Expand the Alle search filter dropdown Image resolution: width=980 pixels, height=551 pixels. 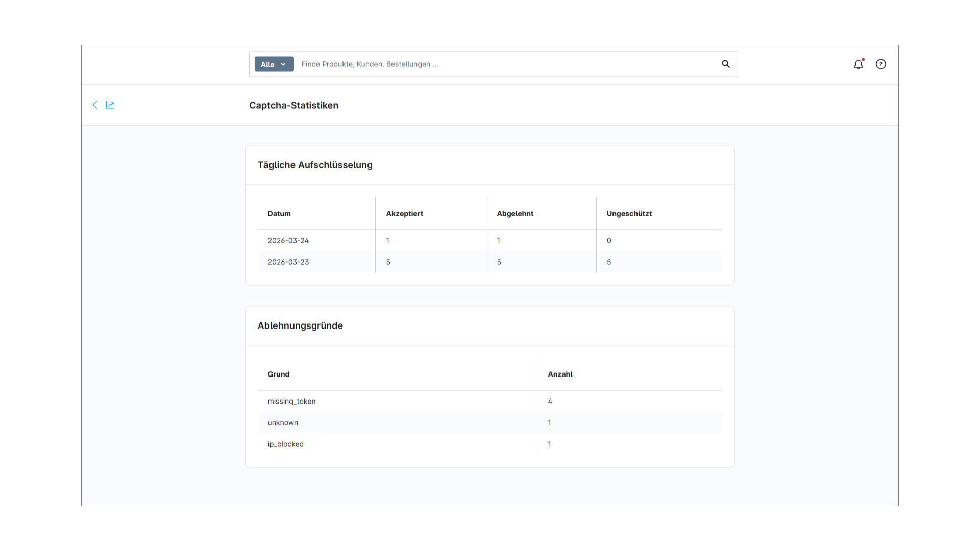274,64
